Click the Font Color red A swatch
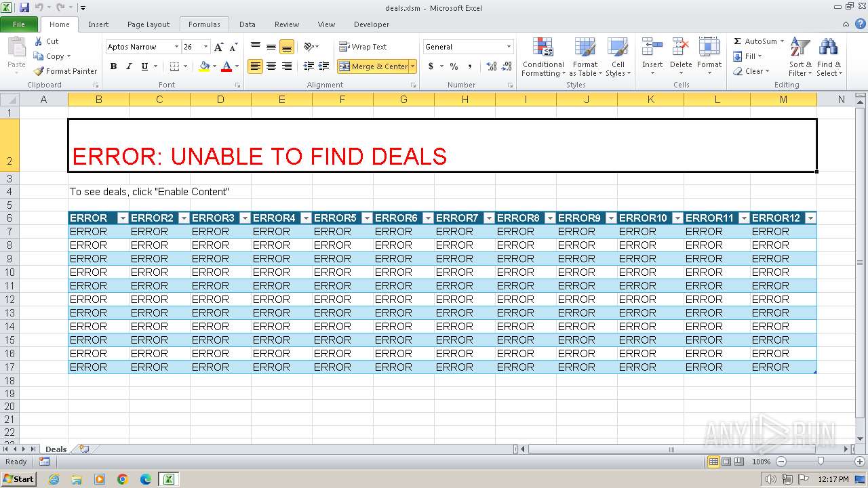The height and width of the screenshot is (488, 868). (x=226, y=66)
